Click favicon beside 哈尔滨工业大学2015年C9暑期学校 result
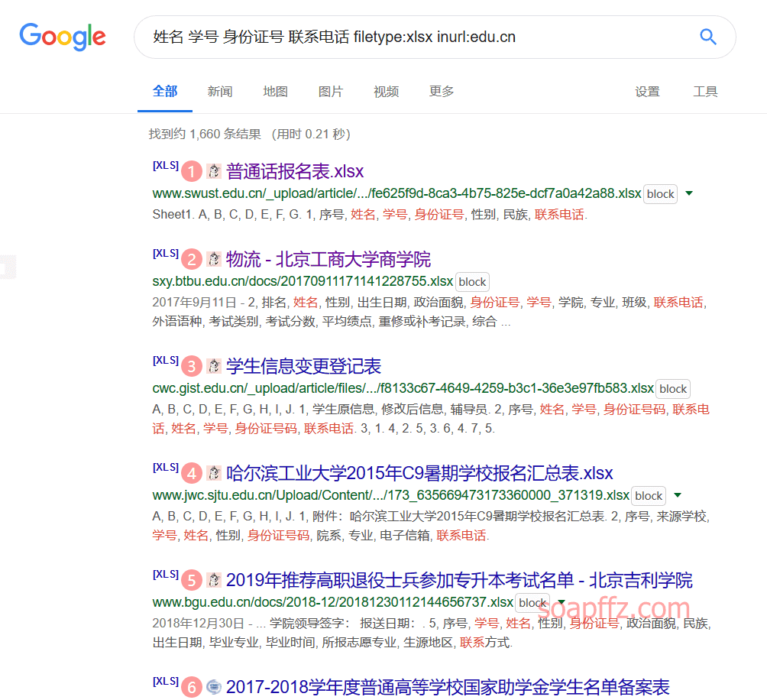The width and height of the screenshot is (767, 700). coord(214,473)
